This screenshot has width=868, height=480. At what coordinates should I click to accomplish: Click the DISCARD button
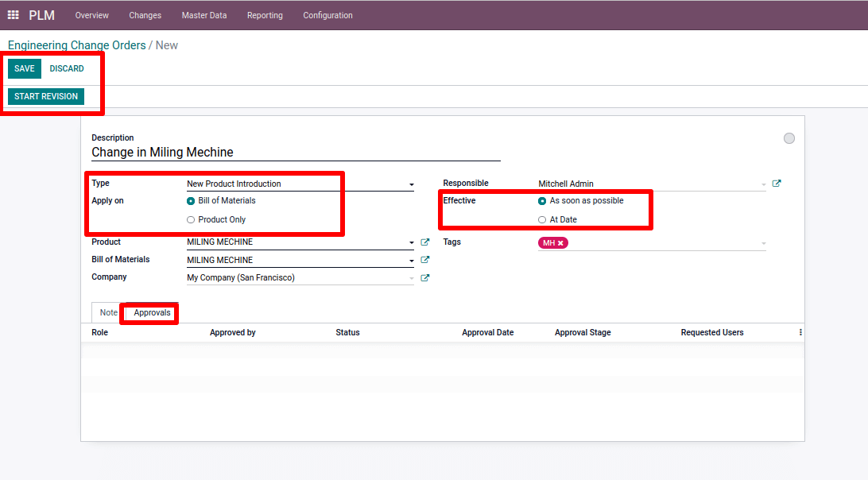[x=67, y=68]
